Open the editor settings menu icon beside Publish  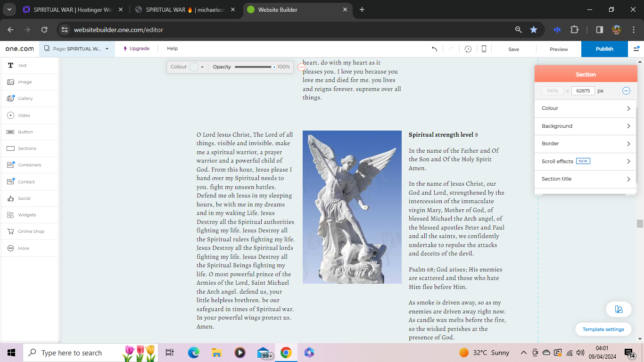tap(636, 49)
